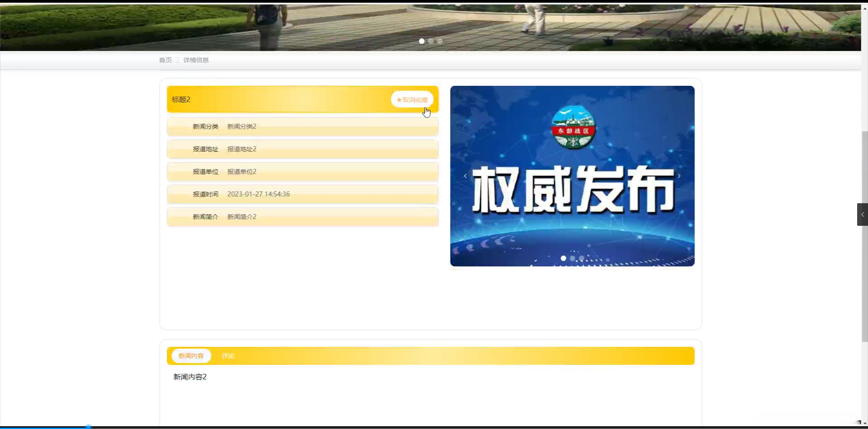
Task: Click the 报道单位2 value
Action: click(242, 172)
